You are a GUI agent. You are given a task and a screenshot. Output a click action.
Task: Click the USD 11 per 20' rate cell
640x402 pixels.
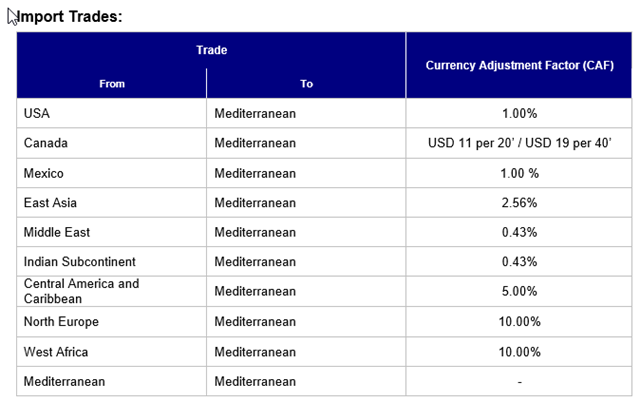pos(520,143)
